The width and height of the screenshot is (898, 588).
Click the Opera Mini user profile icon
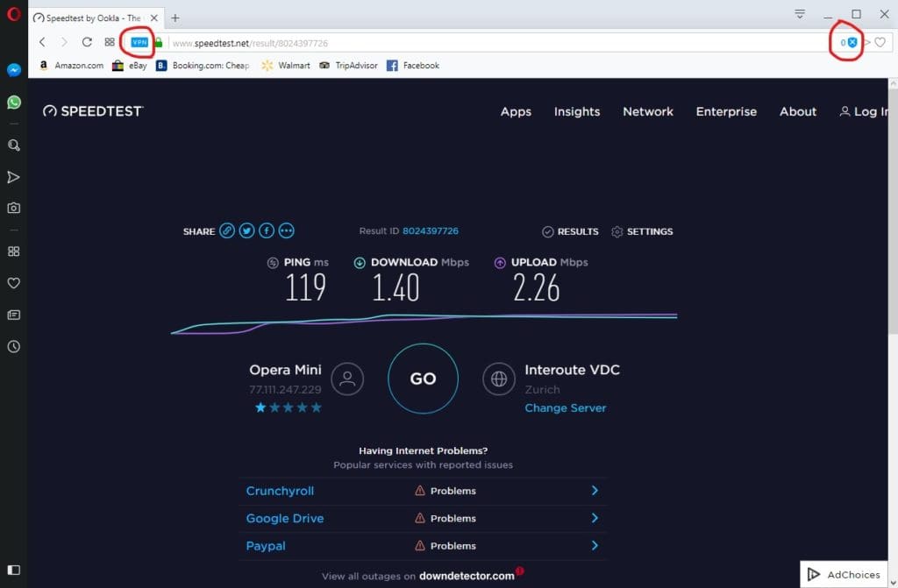[x=347, y=379]
